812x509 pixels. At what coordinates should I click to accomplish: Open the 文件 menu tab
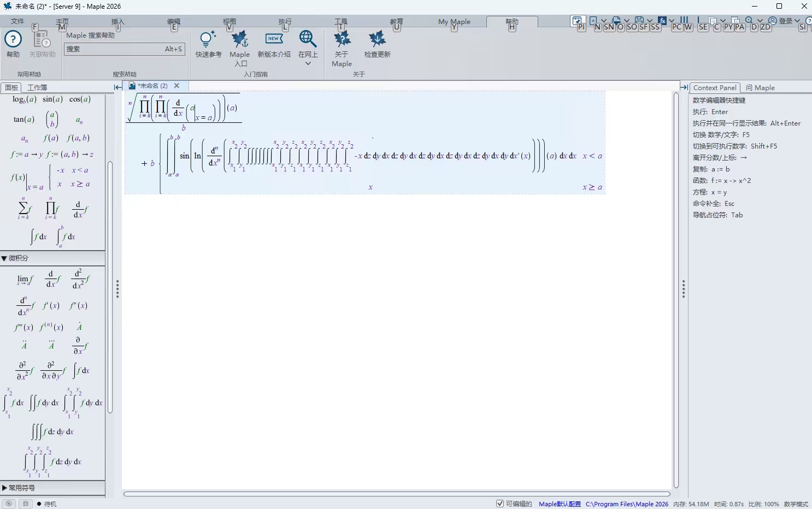coord(17,22)
